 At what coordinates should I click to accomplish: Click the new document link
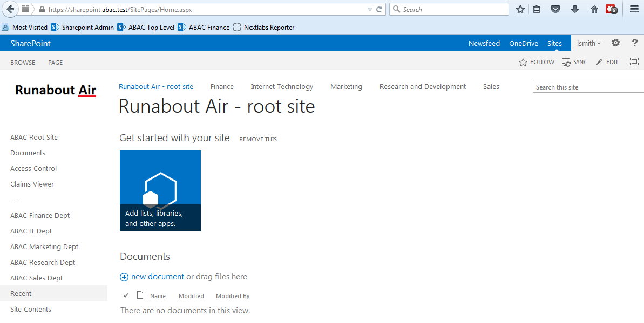158,277
